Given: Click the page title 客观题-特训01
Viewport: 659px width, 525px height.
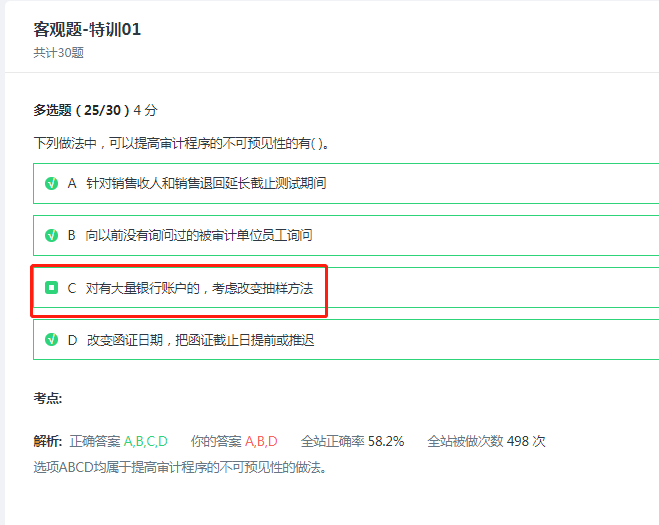Looking at the screenshot, I should coord(87,30).
